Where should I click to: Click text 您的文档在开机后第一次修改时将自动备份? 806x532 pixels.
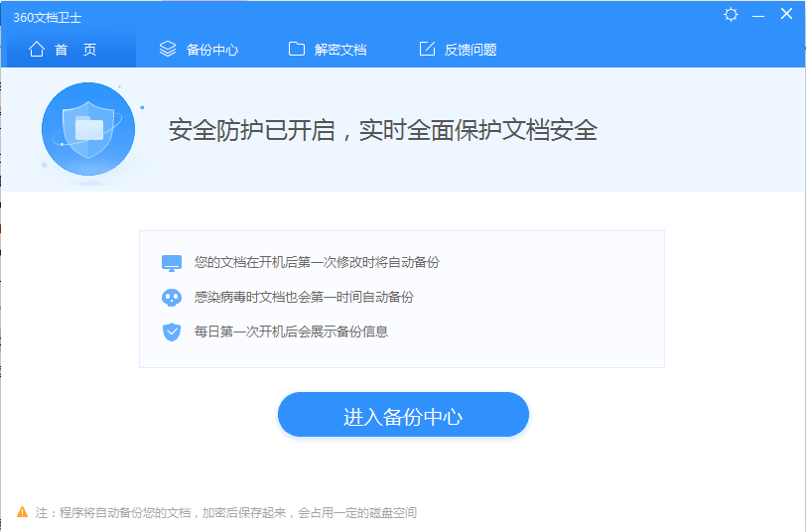click(317, 262)
